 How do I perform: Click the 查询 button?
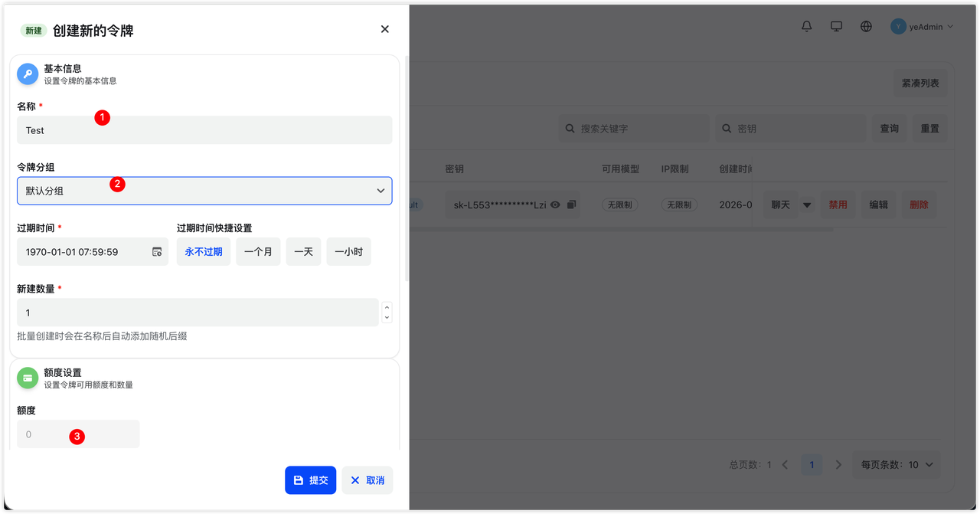point(889,129)
